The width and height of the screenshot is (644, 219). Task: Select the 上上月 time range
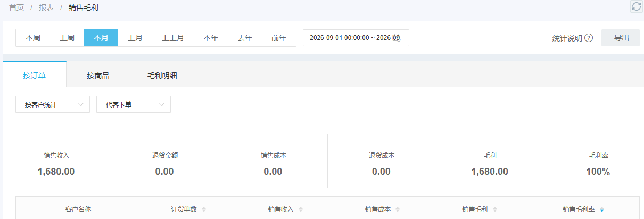coord(173,38)
